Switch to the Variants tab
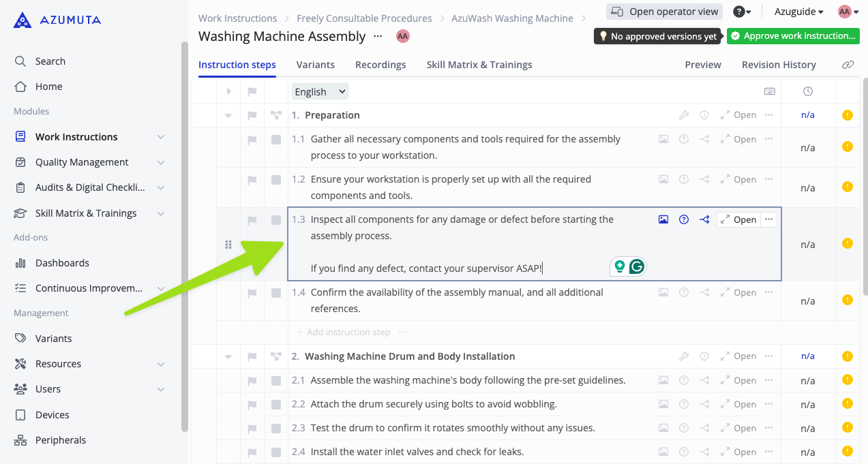The height and width of the screenshot is (464, 868). (315, 65)
